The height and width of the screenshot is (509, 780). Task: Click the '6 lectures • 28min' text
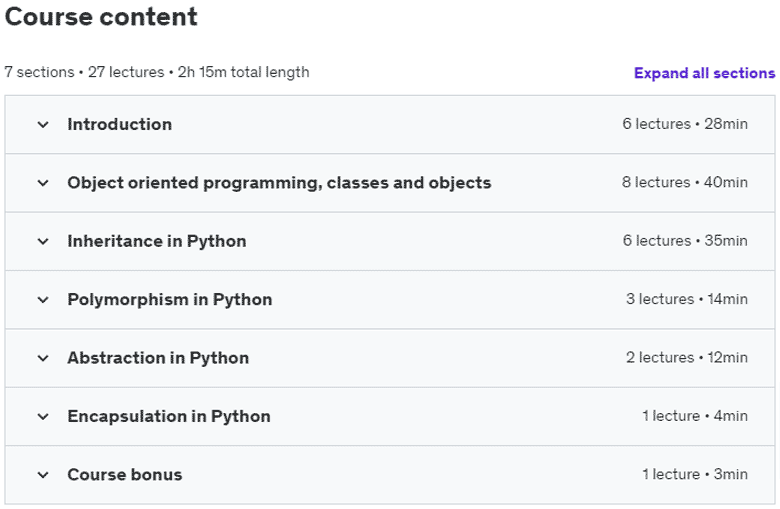pyautogui.click(x=685, y=124)
